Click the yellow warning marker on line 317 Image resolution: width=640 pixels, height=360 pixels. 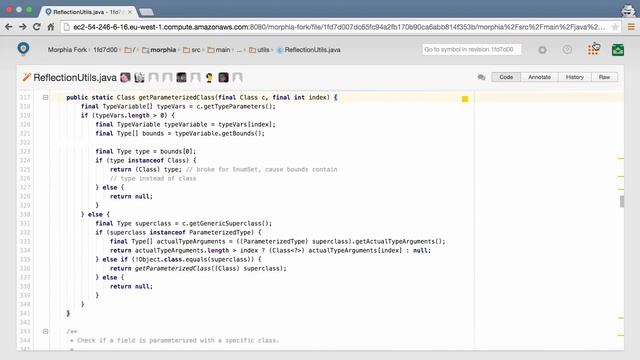pos(464,99)
